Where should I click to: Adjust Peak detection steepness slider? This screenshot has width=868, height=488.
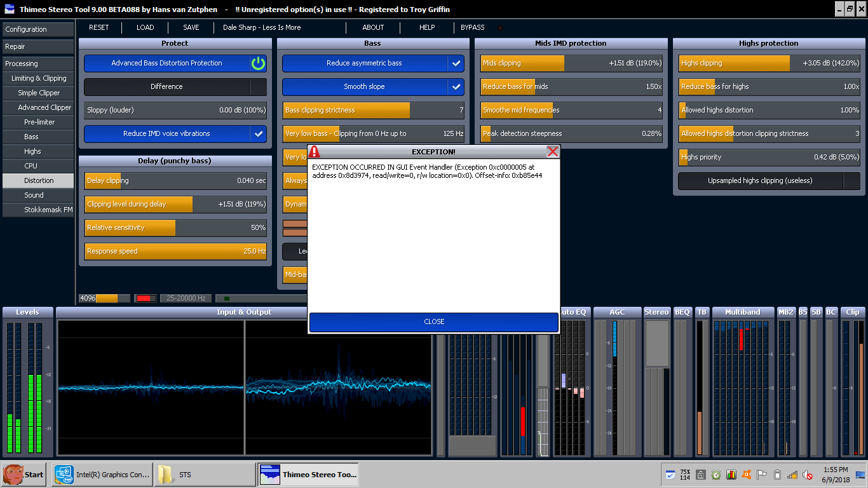coord(571,133)
